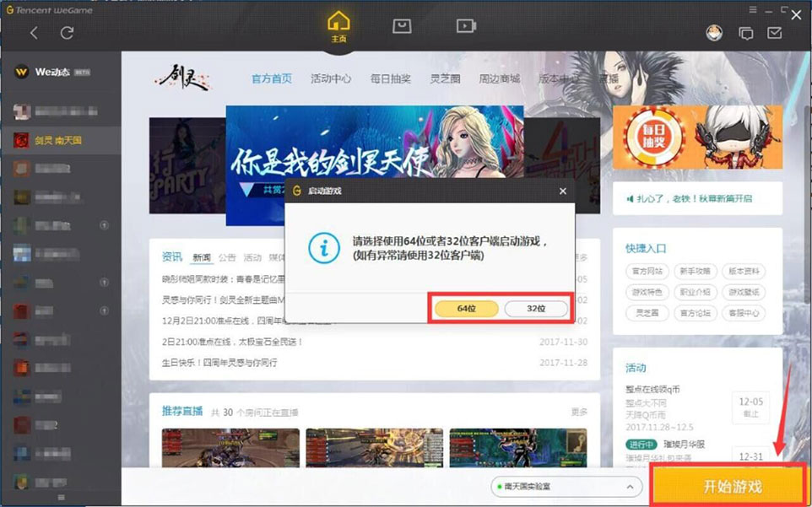Open the 璀璨月华服 activity

pos(684,445)
